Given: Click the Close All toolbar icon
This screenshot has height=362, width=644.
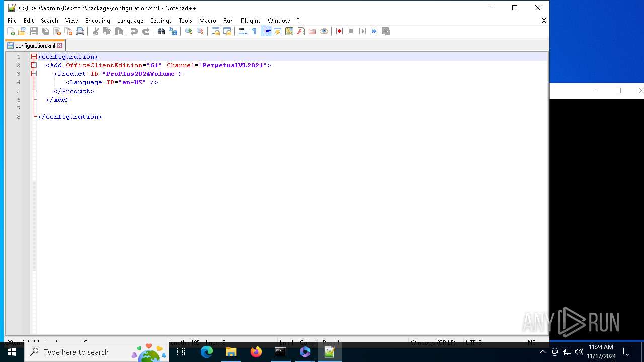Looking at the screenshot, I should 68,31.
